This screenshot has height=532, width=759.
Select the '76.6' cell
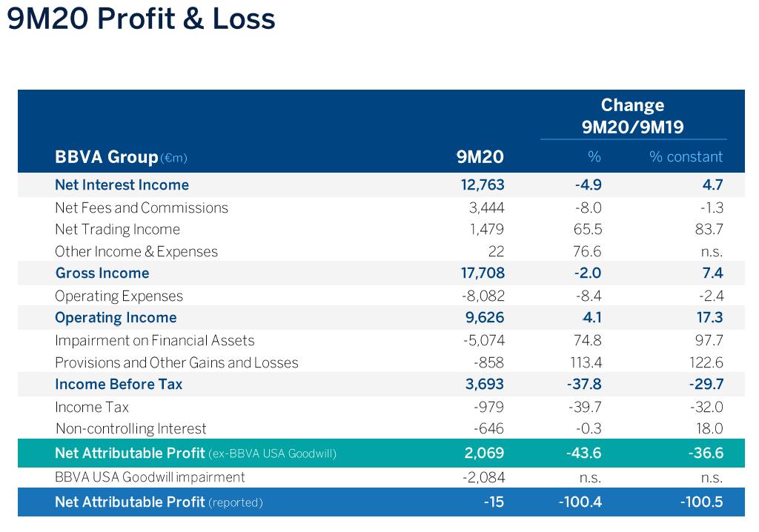point(587,252)
